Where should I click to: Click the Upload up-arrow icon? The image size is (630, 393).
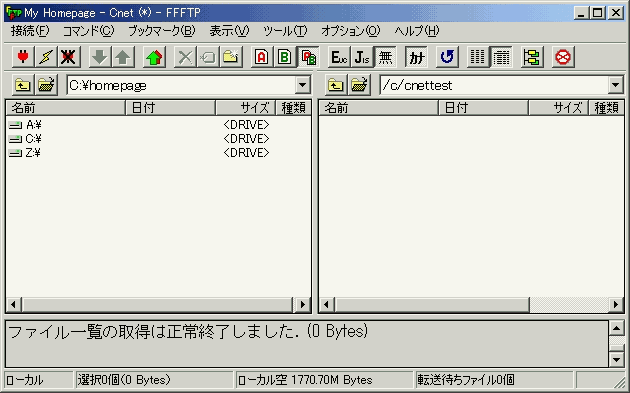(x=123, y=57)
